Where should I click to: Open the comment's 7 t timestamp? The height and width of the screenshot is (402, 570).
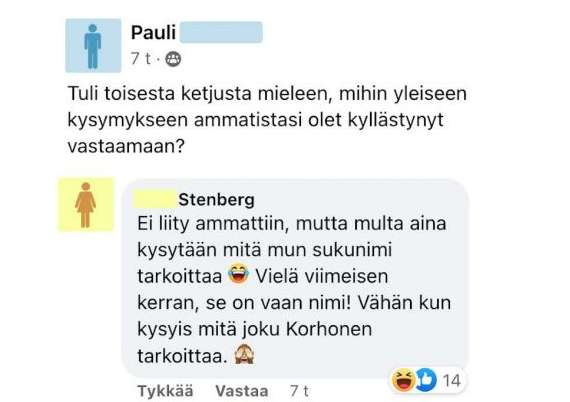299,391
